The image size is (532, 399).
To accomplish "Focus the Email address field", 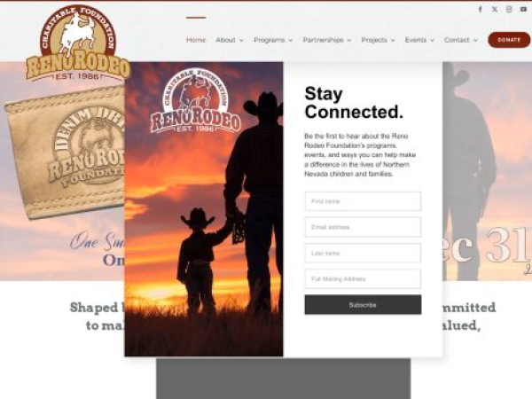I will [x=363, y=227].
